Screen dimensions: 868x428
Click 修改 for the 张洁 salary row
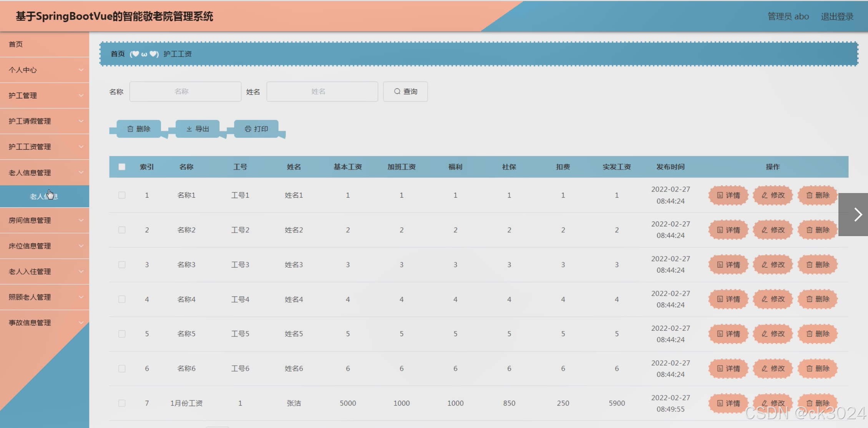click(x=773, y=403)
